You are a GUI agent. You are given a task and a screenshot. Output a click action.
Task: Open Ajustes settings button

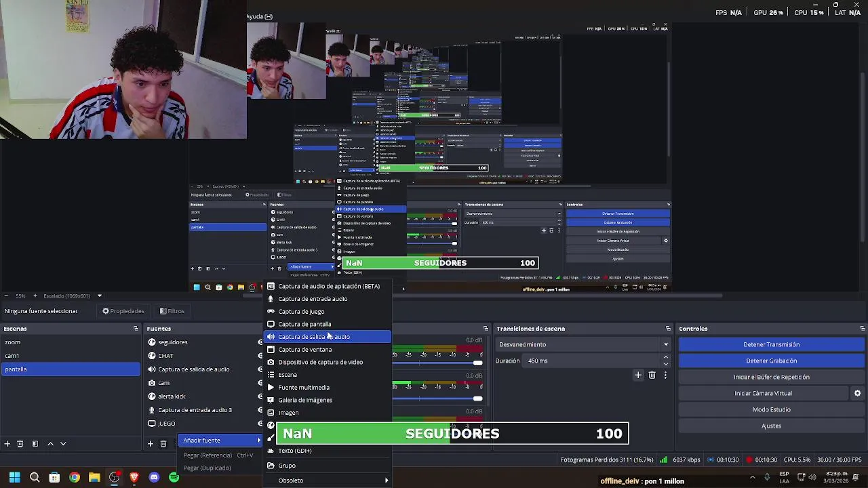pos(771,426)
